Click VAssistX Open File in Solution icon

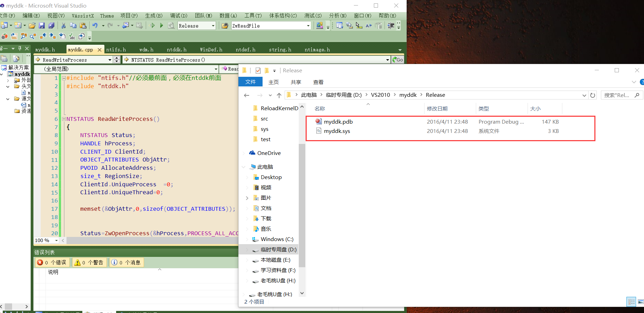coord(14,36)
